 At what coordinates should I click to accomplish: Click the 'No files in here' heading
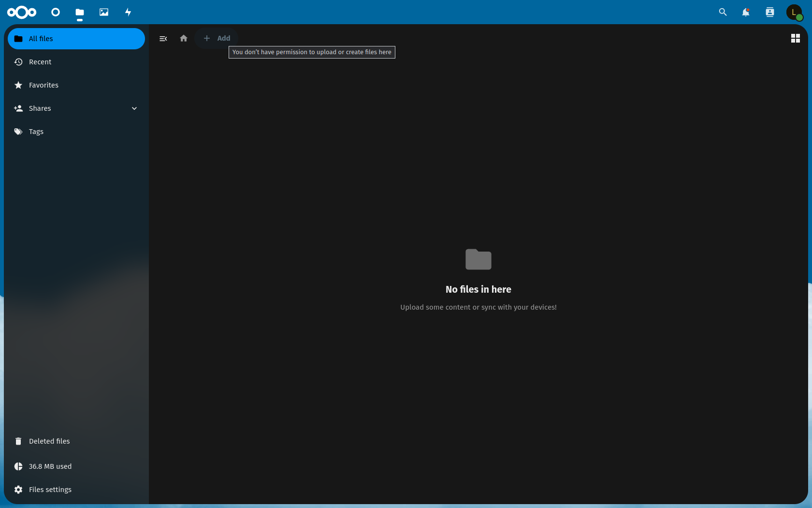(478, 289)
